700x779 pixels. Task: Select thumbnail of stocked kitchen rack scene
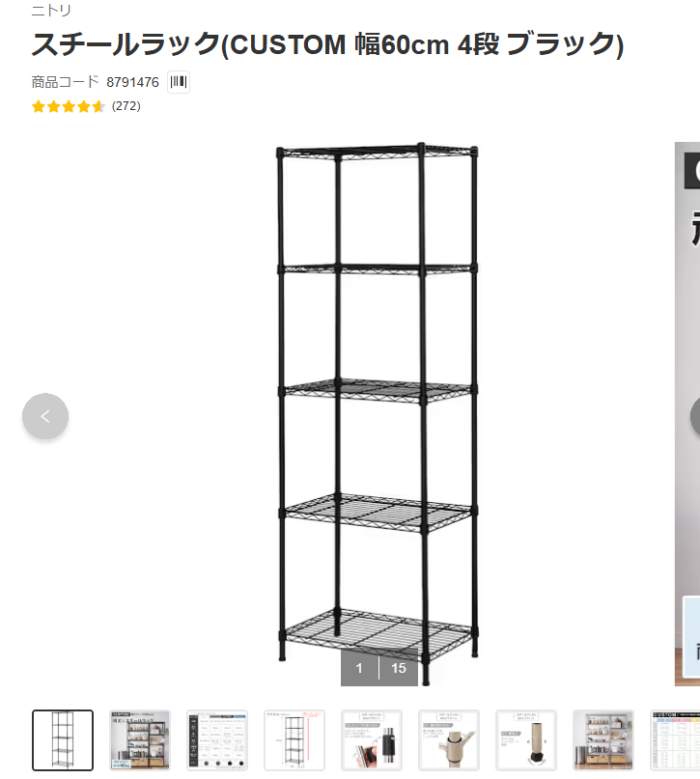(603, 740)
